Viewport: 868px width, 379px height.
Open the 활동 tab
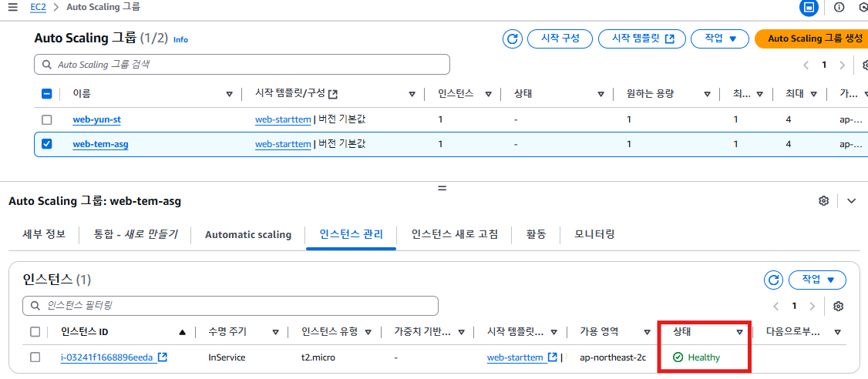536,234
